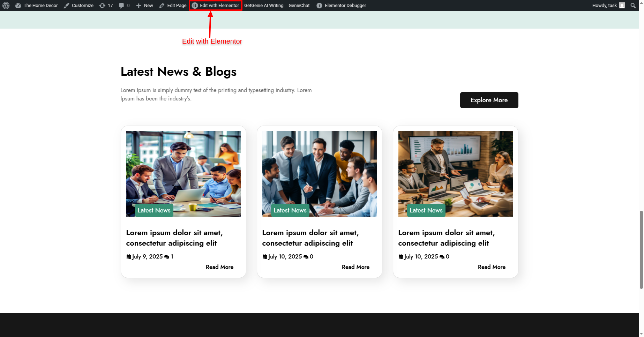Click Latest News badge on third post
Screen dimensions: 644x337
coord(426,210)
